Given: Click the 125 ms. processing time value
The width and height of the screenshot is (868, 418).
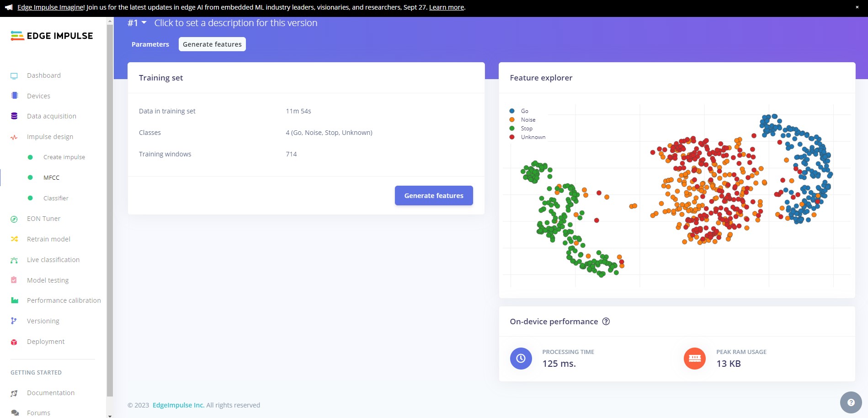Looking at the screenshot, I should coord(559,364).
